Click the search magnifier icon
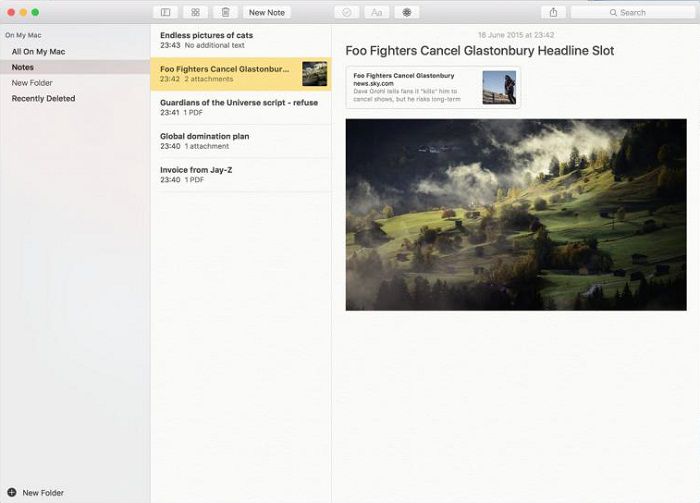The height and width of the screenshot is (503, 700). coord(613,12)
